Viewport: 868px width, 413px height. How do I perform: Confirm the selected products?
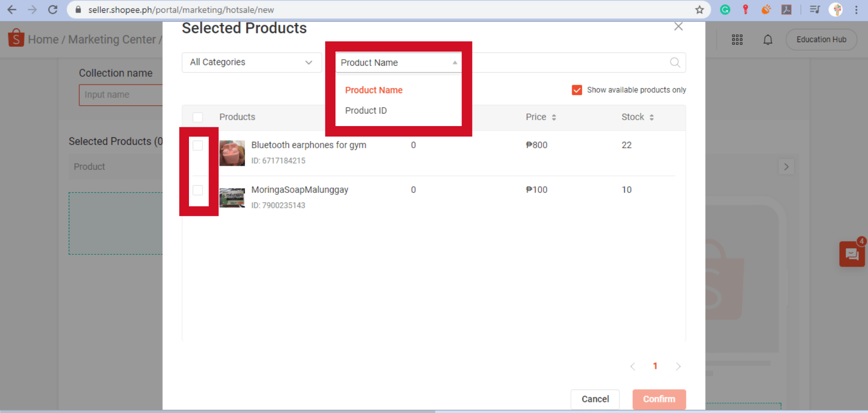659,399
